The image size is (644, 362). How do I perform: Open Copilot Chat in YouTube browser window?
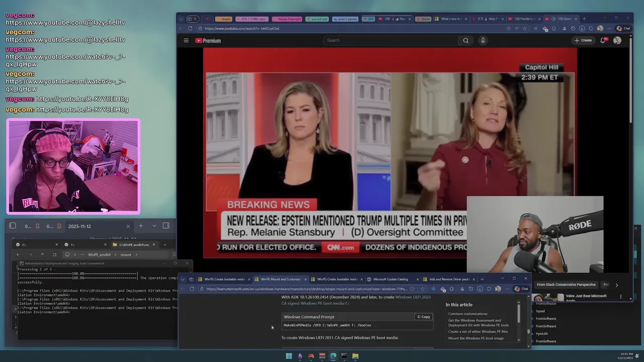point(623,28)
